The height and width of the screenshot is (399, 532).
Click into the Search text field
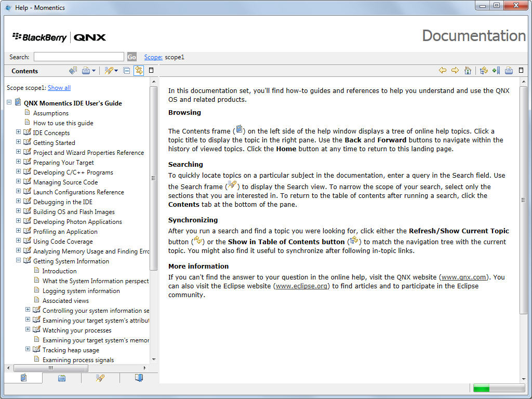pyautogui.click(x=78, y=57)
